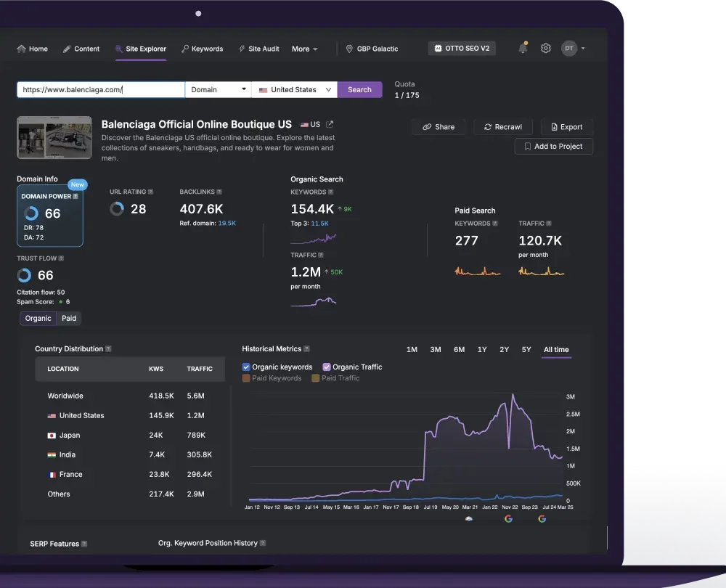
Task: Open the Content menu item
Action: point(81,49)
